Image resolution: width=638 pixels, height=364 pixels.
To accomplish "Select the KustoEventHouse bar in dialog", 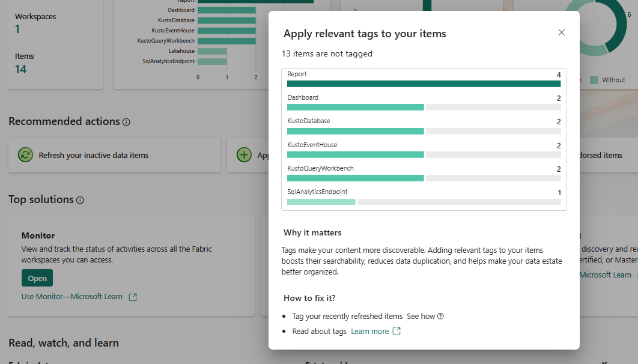I will pos(356,154).
